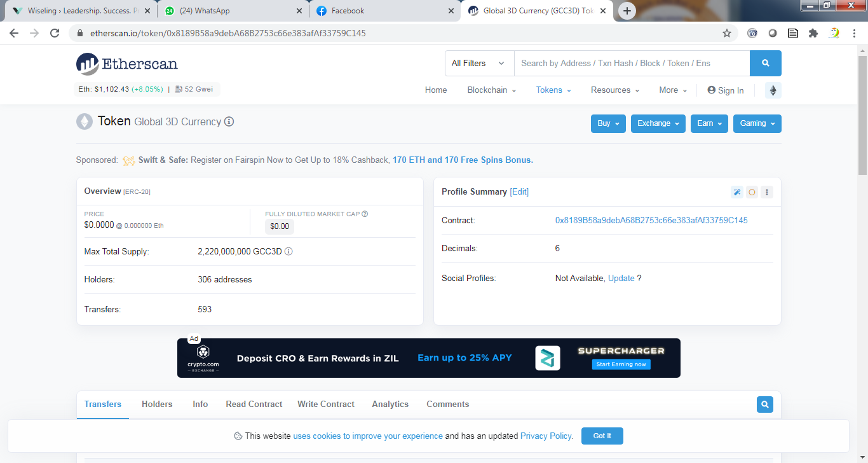
Task: Click the magic wand icon in Profile Summary
Action: pyautogui.click(x=737, y=192)
